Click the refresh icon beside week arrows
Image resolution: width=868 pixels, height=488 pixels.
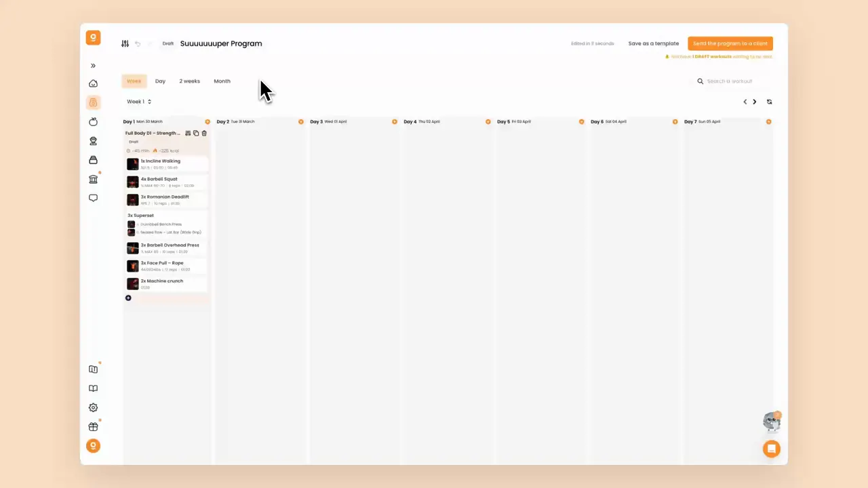pos(769,102)
